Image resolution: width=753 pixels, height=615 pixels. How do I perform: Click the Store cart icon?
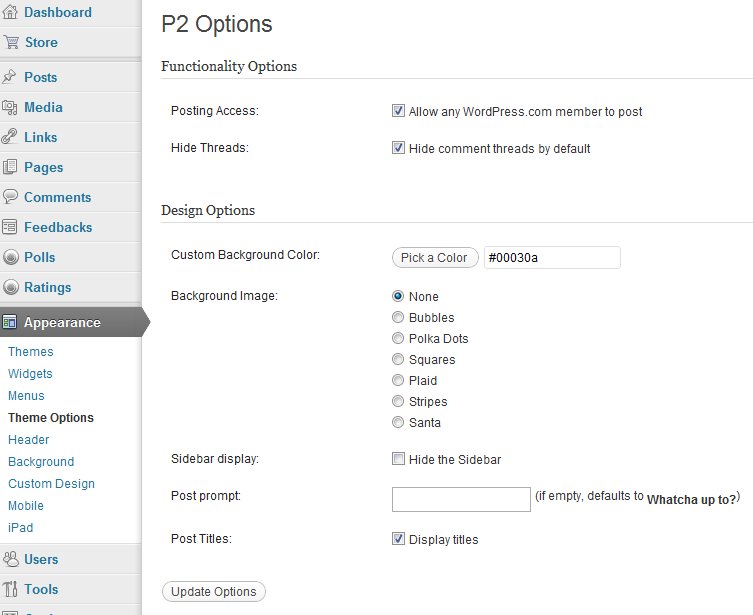tap(10, 43)
